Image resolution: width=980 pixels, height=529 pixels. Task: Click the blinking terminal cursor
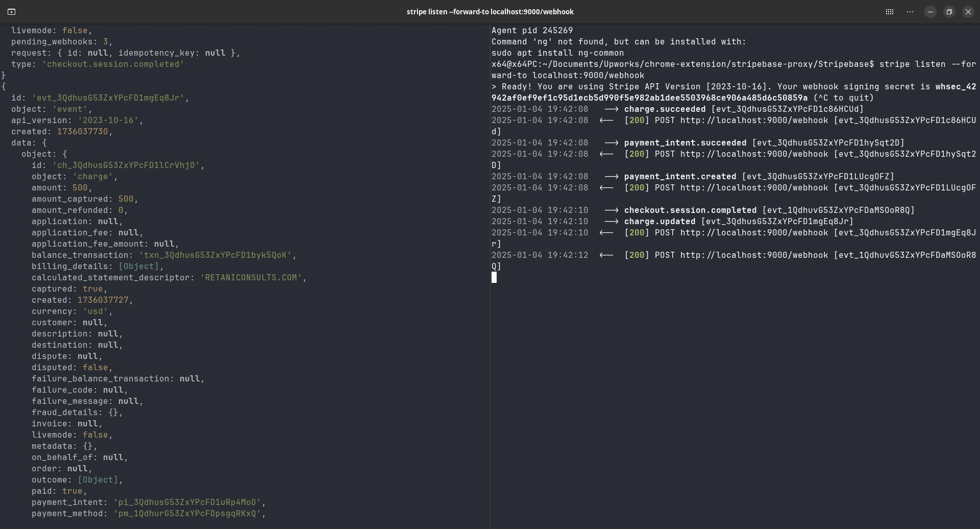tap(494, 277)
